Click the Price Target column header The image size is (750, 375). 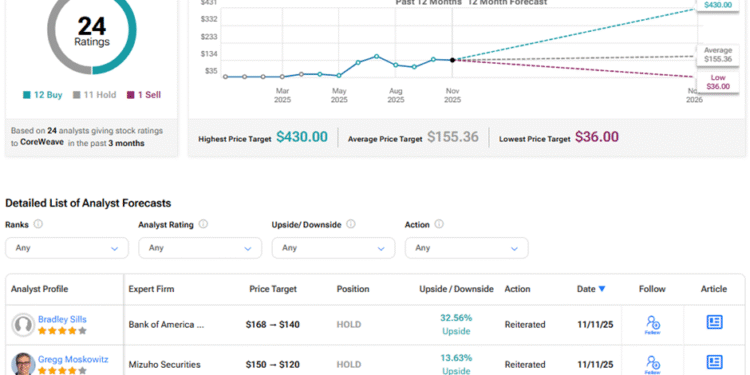pos(273,289)
